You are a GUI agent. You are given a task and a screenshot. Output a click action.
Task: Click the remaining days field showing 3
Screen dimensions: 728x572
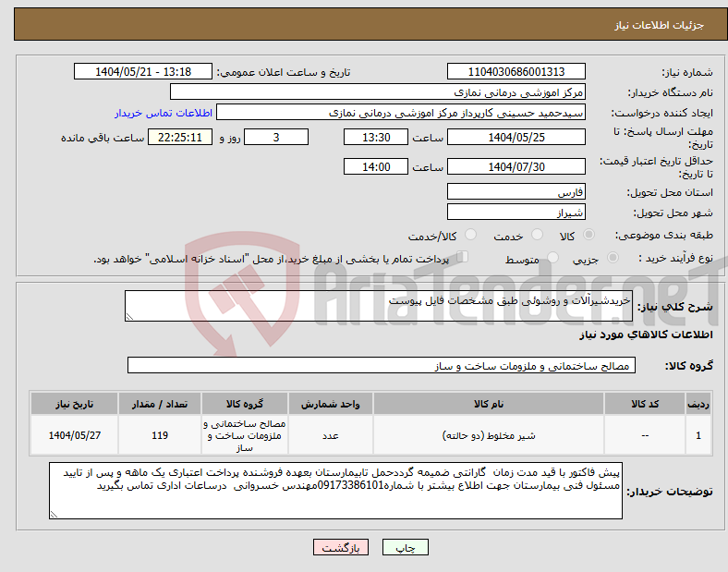(276, 137)
